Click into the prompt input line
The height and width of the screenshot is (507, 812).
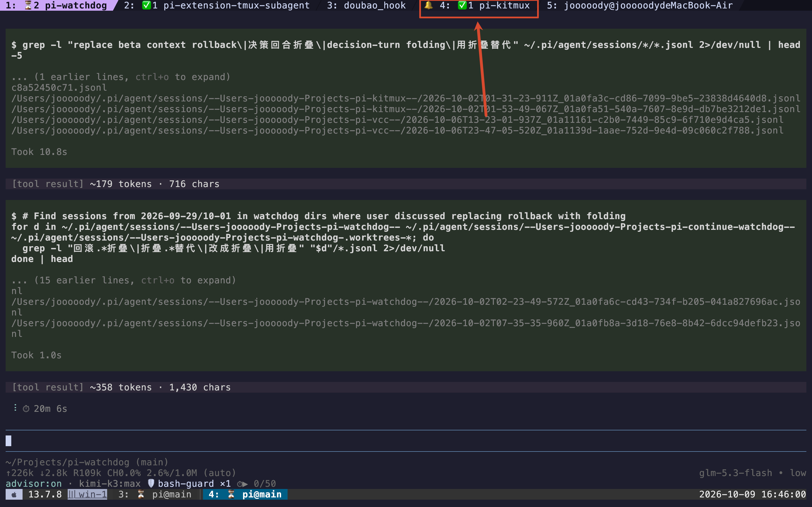pos(406,441)
